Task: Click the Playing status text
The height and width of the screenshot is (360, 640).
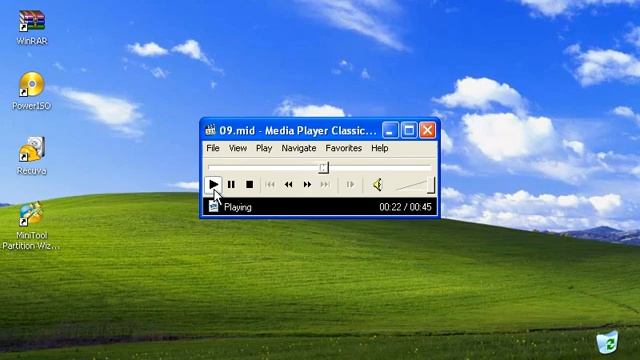Action: (x=238, y=207)
